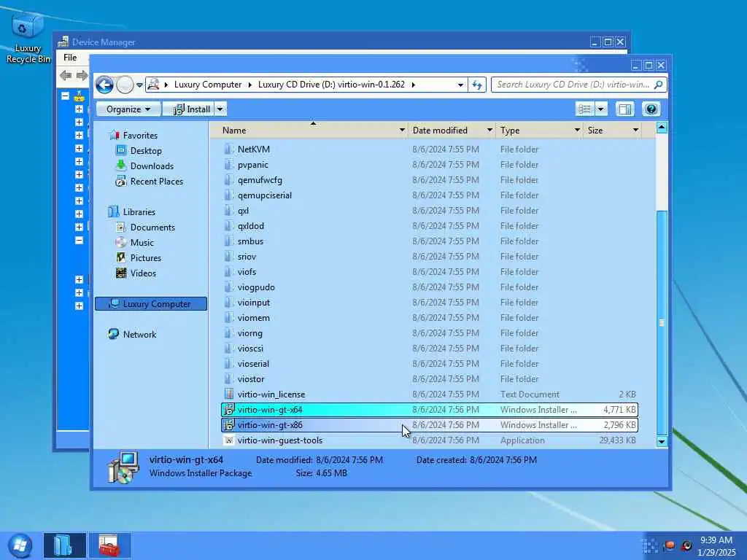Click the Explorer Forward arrow button
Viewport: 747px width, 560px height.
click(125, 85)
